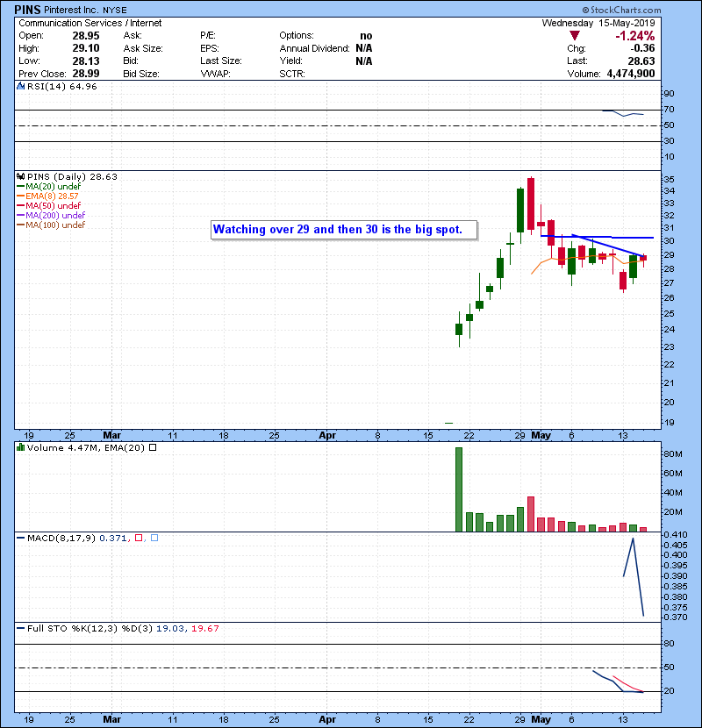The height and width of the screenshot is (728, 702).
Task: Click the candlestick icon beside PINS (Daily)
Action: 20,176
